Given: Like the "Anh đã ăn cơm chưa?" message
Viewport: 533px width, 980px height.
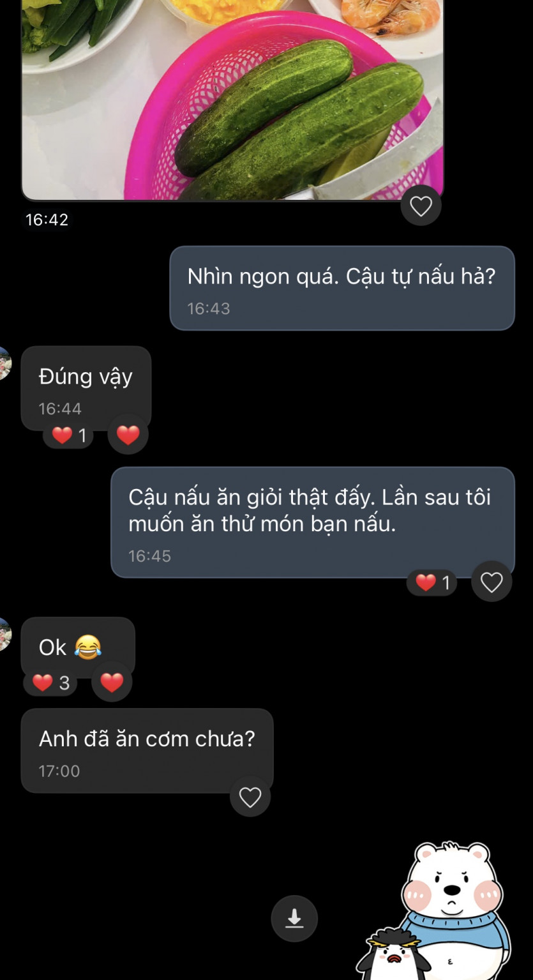Looking at the screenshot, I should [250, 797].
